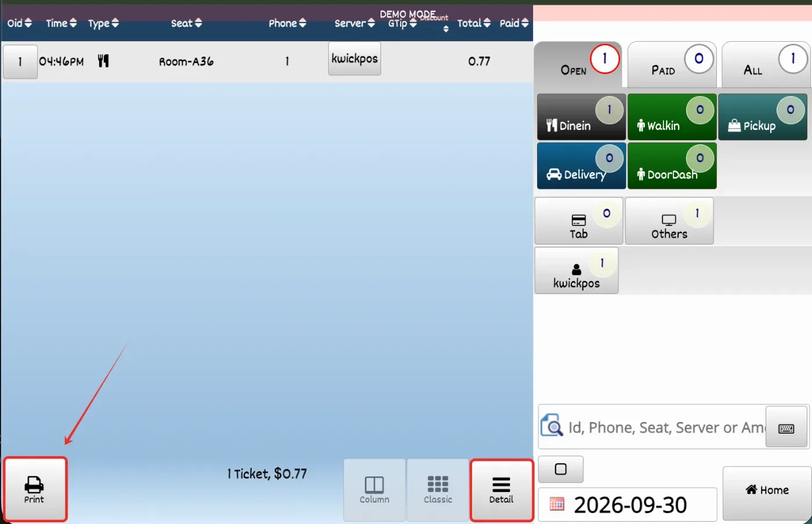
Task: Switch to the Open tickets tab
Action: tap(578, 64)
